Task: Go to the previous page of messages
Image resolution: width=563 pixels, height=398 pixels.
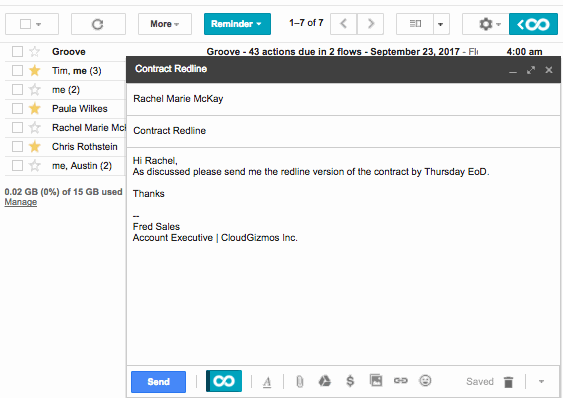Action: 344,24
